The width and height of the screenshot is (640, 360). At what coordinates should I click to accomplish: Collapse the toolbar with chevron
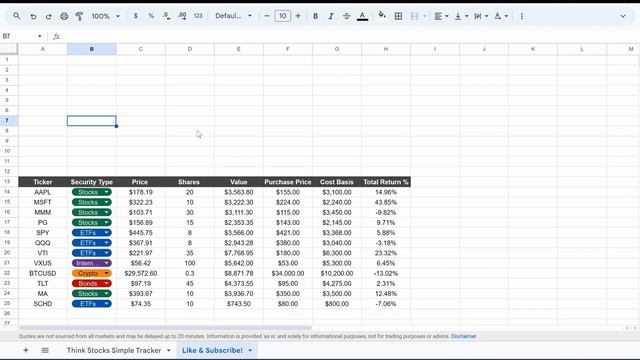623,16
